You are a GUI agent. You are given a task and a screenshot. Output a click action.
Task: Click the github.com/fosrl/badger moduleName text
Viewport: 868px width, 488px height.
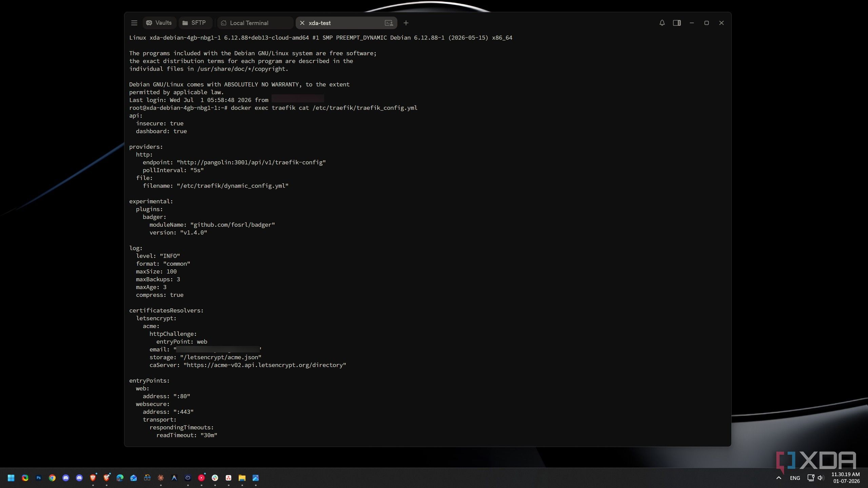point(232,225)
